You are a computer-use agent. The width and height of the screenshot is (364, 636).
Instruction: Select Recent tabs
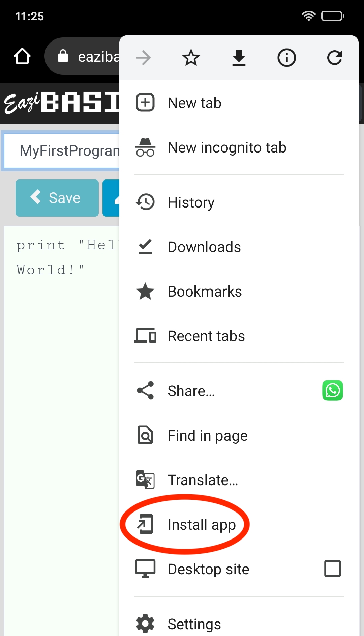pos(206,336)
